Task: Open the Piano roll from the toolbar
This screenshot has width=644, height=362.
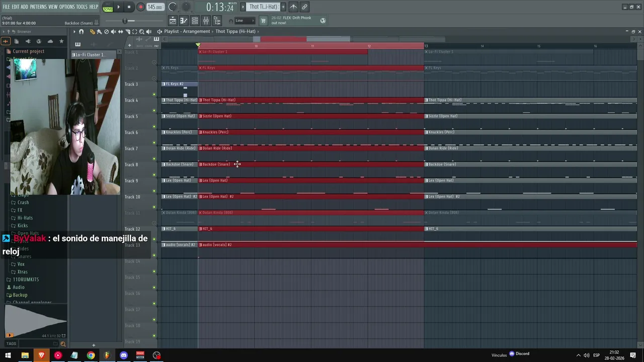Action: 184,21
